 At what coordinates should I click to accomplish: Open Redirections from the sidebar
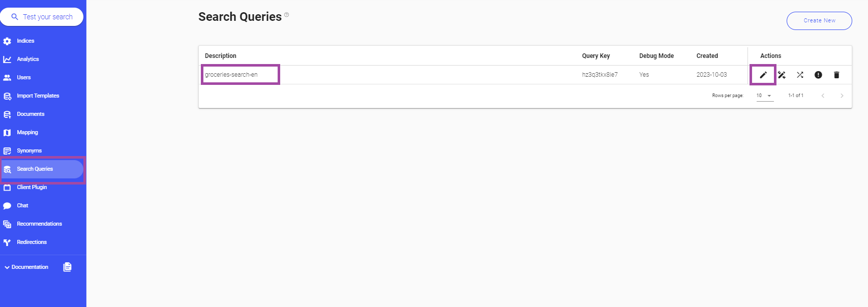tap(32, 242)
